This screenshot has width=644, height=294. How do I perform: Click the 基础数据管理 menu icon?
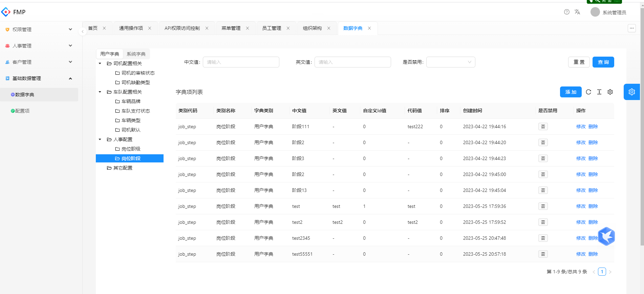click(7, 78)
